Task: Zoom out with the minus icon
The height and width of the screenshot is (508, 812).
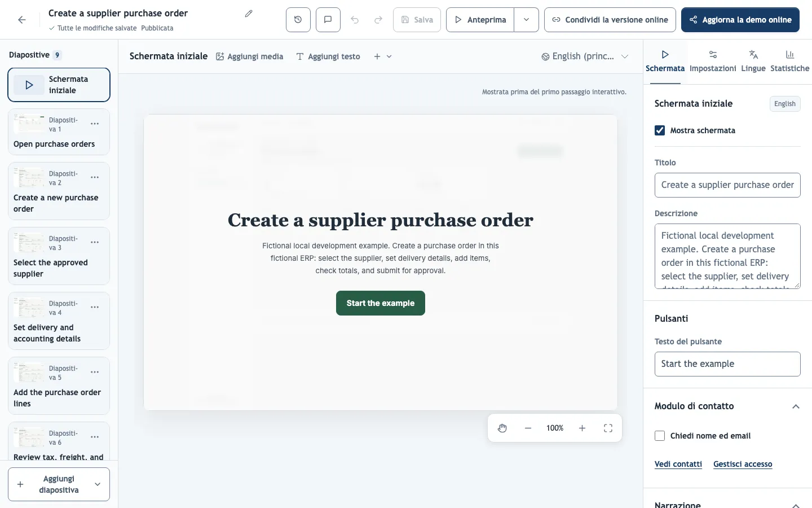Action: click(528, 428)
